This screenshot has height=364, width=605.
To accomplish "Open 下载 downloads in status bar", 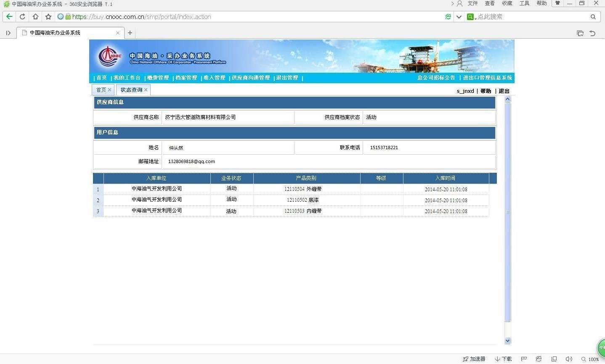I will point(503,359).
